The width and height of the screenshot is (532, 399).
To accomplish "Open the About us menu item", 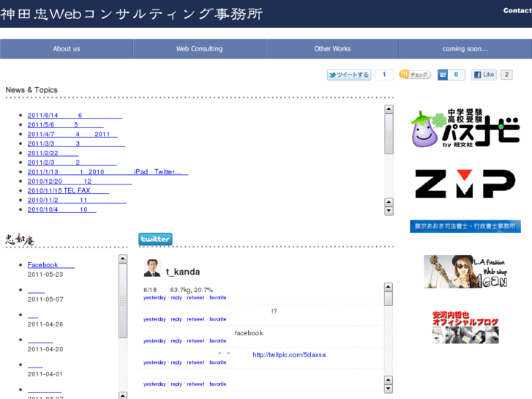I will (x=67, y=49).
